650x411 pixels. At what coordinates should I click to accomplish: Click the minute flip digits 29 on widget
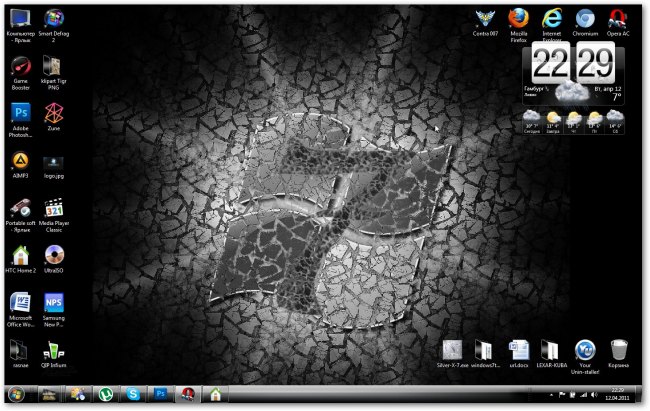tap(595, 63)
